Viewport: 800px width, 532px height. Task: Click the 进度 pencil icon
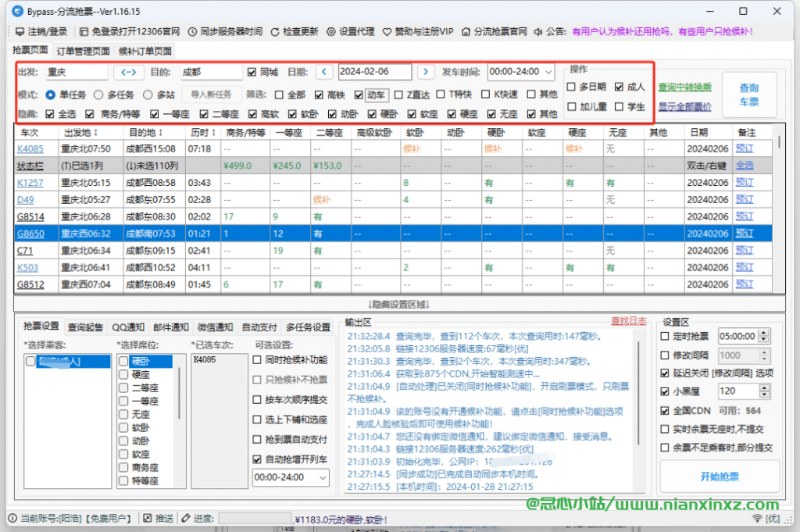point(186,518)
